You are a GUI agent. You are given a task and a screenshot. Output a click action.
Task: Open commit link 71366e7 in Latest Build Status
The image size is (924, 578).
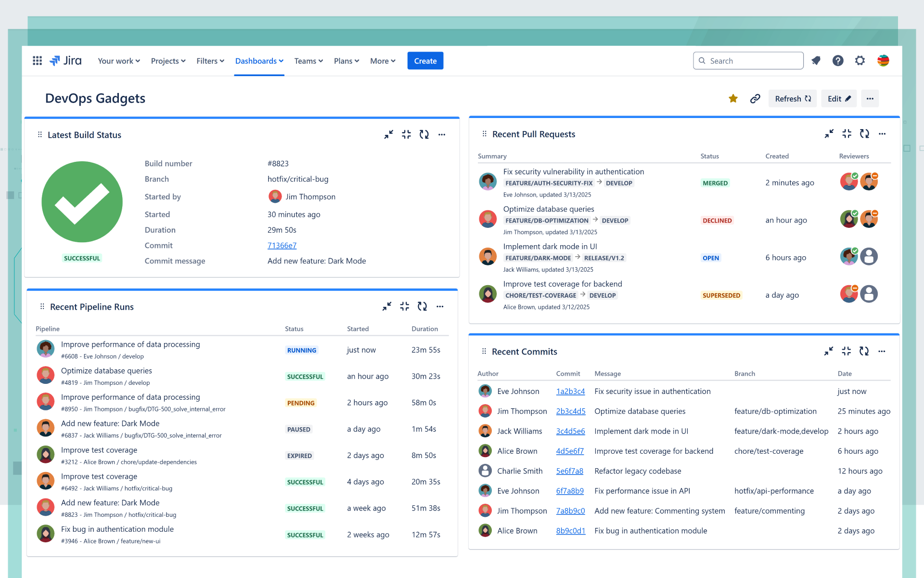click(282, 245)
